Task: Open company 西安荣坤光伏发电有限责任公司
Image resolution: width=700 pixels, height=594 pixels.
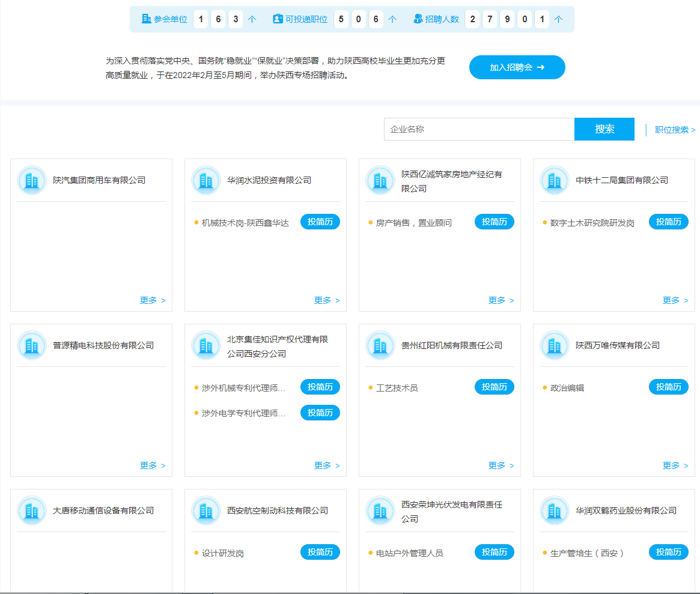Action: 452,512
